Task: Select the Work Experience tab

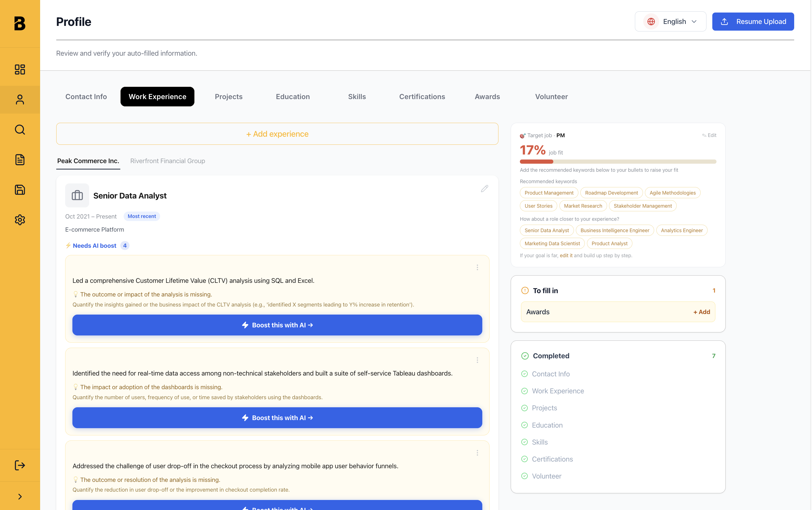Action: click(x=157, y=96)
